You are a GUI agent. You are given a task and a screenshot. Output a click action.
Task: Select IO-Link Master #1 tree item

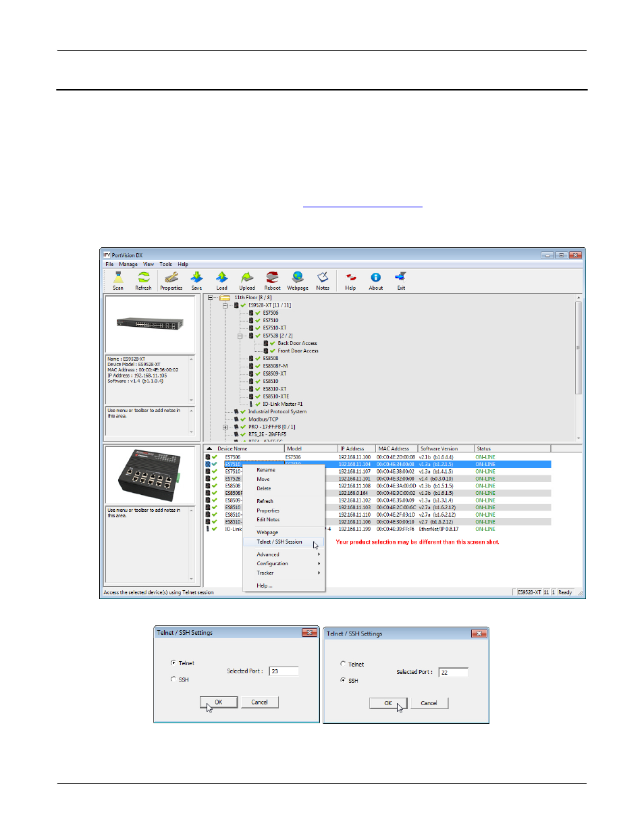[283, 404]
